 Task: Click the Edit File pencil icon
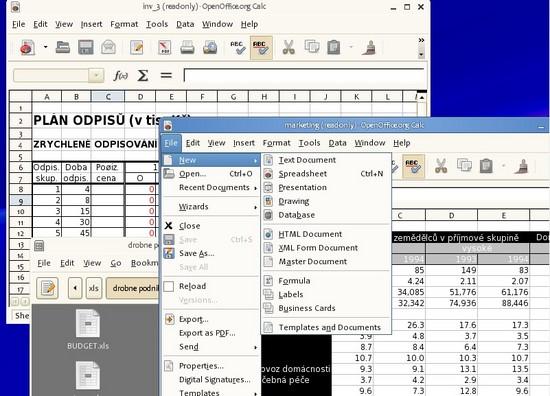point(136,47)
